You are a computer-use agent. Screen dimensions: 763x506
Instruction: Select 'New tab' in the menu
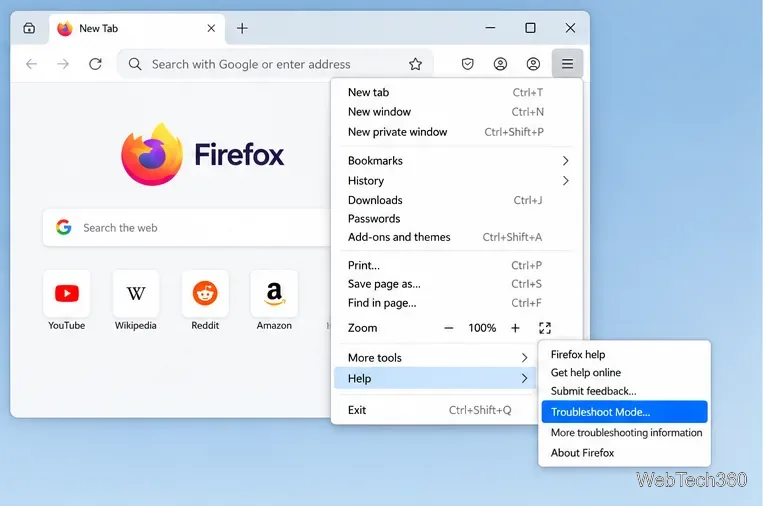[456, 92]
